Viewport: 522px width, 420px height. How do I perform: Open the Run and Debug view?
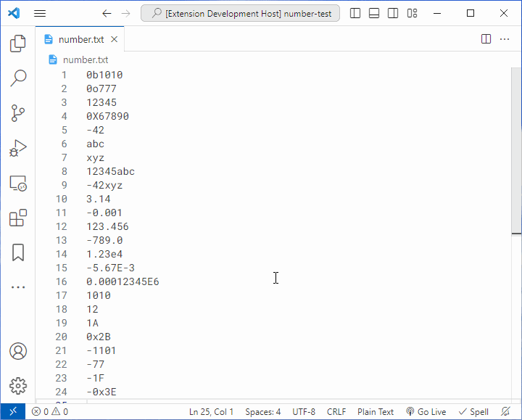(18, 148)
